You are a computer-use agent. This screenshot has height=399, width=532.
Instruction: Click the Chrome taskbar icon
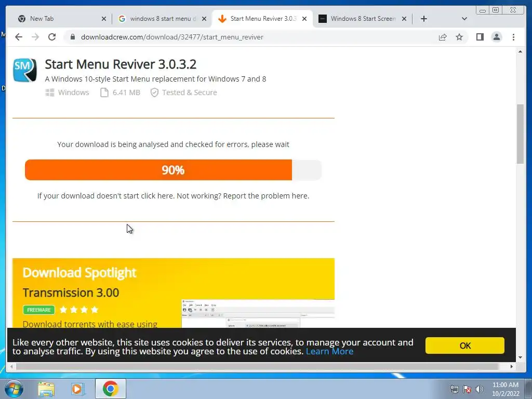click(x=110, y=389)
